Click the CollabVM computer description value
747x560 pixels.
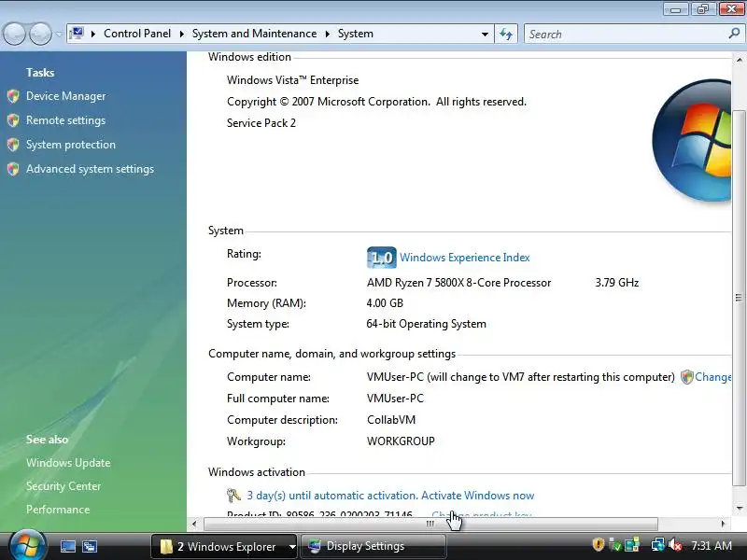[x=391, y=420]
